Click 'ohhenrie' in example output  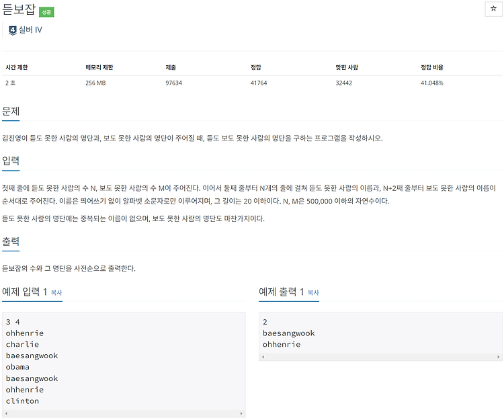point(282,345)
